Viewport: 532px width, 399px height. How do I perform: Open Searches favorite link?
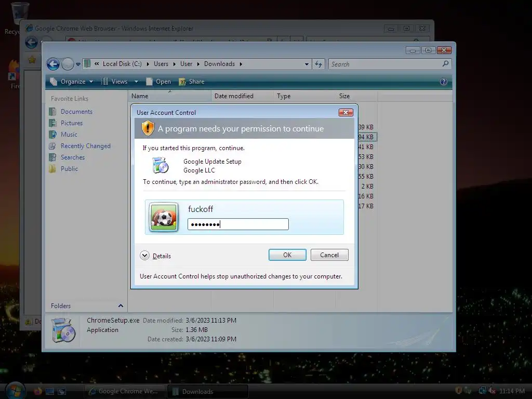coord(73,157)
